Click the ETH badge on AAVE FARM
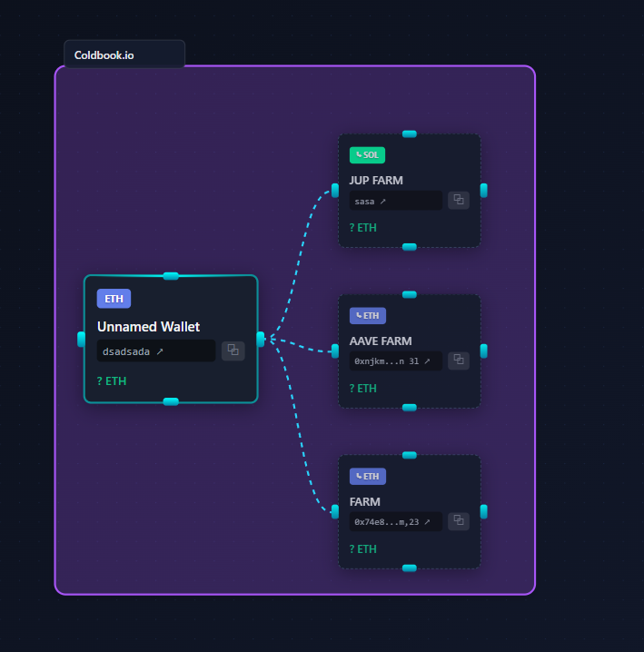The height and width of the screenshot is (652, 644). click(367, 316)
